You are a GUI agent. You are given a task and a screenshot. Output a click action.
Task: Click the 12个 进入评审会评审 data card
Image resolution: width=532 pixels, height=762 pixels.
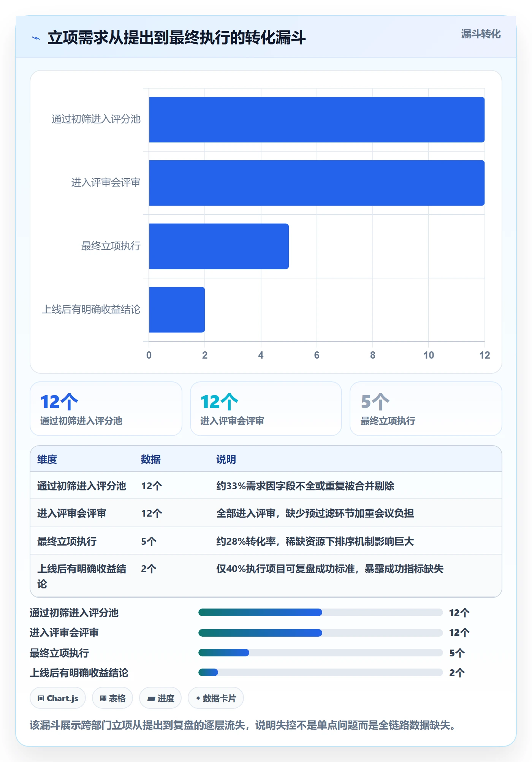[266, 409]
